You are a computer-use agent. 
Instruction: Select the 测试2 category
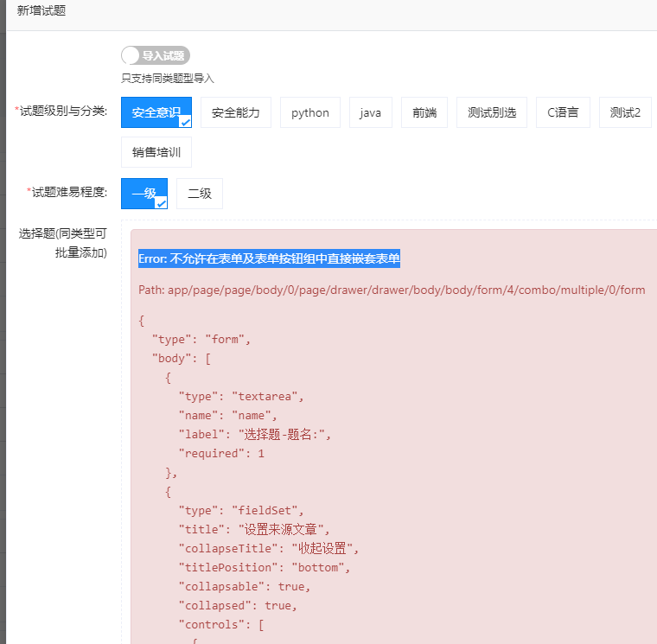point(625,112)
